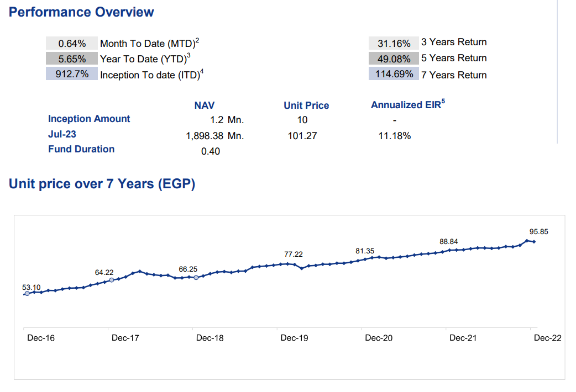The width and height of the screenshot is (576, 392).
Task: Click the 1,898.38 Mn NAV value
Action: [x=206, y=136]
